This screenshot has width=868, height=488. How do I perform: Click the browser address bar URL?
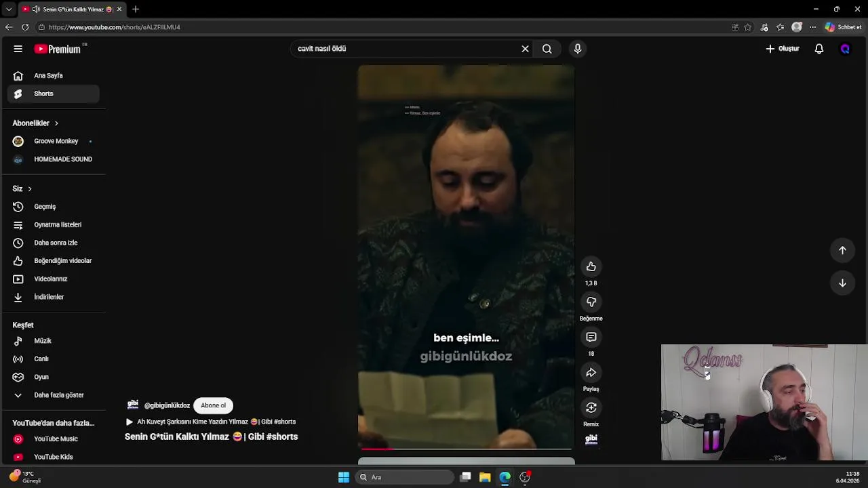(x=114, y=27)
